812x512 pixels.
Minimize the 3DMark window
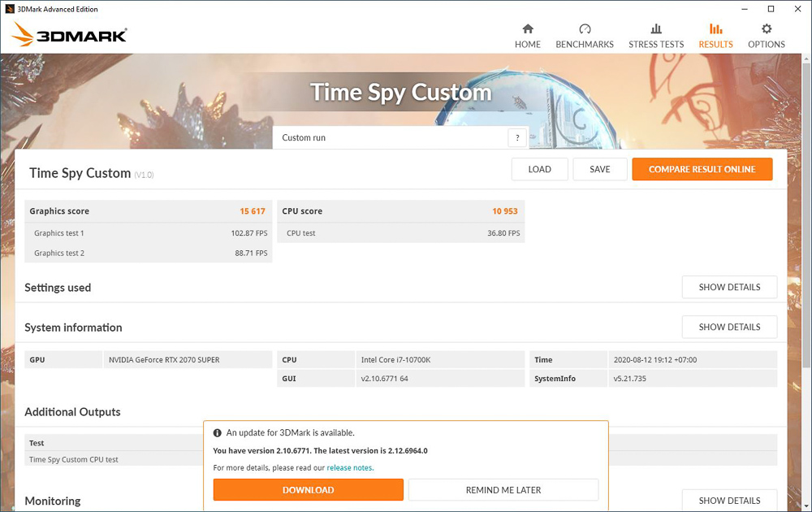click(744, 9)
